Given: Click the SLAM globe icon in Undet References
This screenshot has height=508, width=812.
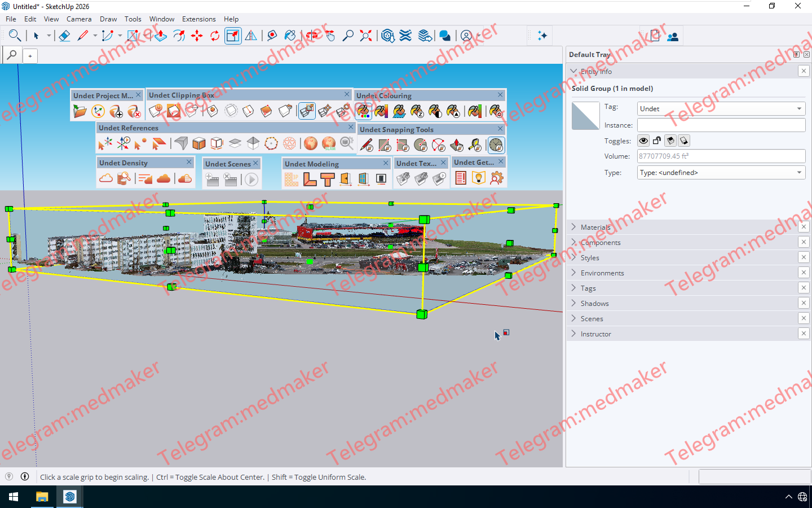Looking at the screenshot, I should click(x=329, y=143).
